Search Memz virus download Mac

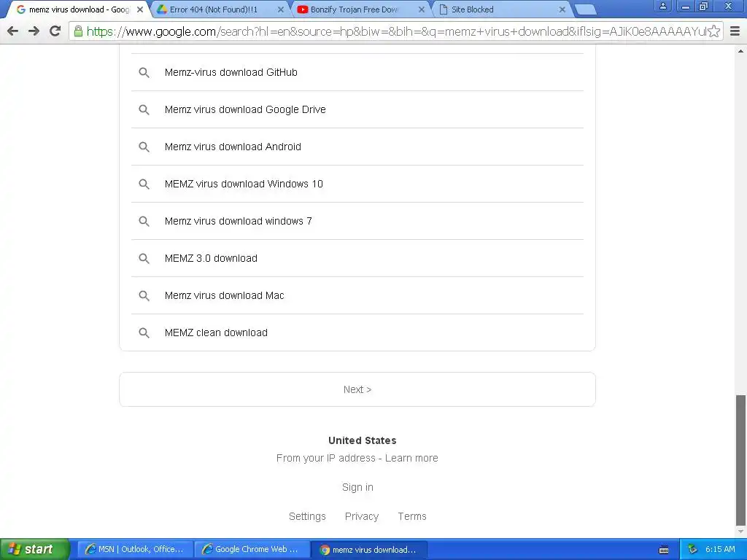[357, 295]
